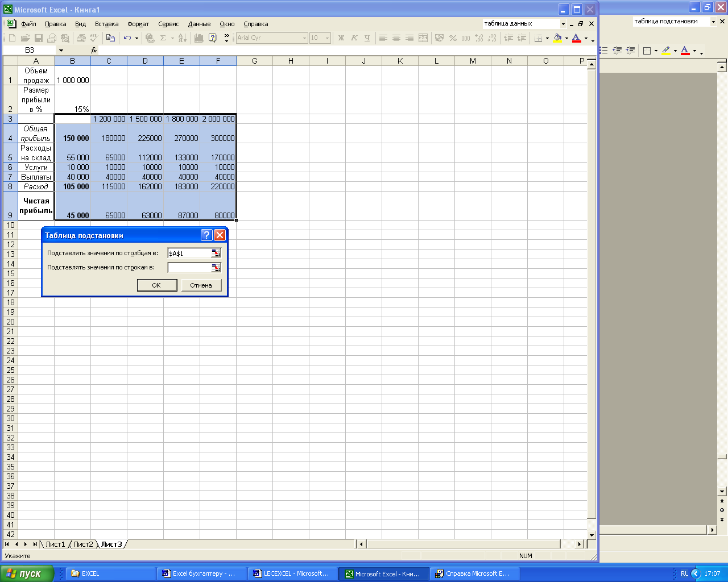Toggle Underline (Ч) formatting
Viewport: 728px width, 582px height.
367,38
